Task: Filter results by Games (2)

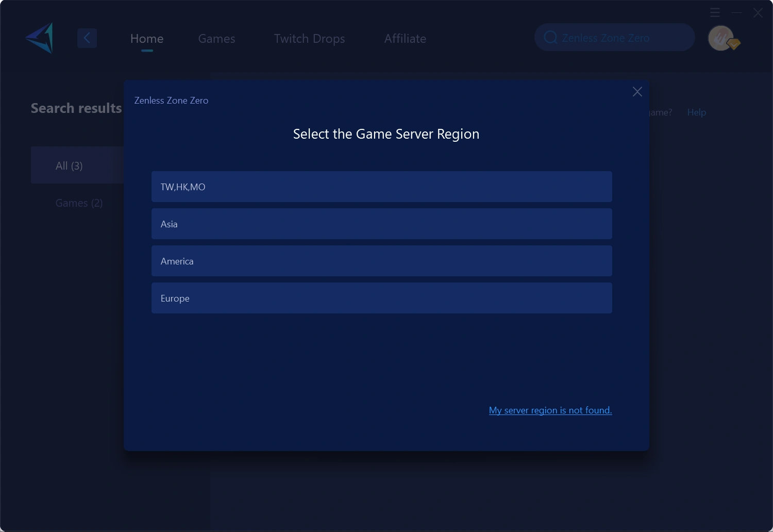Action: click(x=79, y=203)
